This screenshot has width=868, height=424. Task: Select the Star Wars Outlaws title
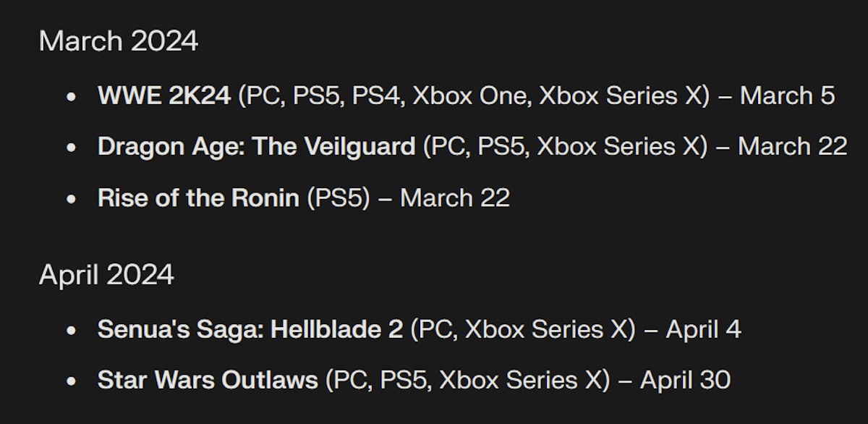click(208, 380)
